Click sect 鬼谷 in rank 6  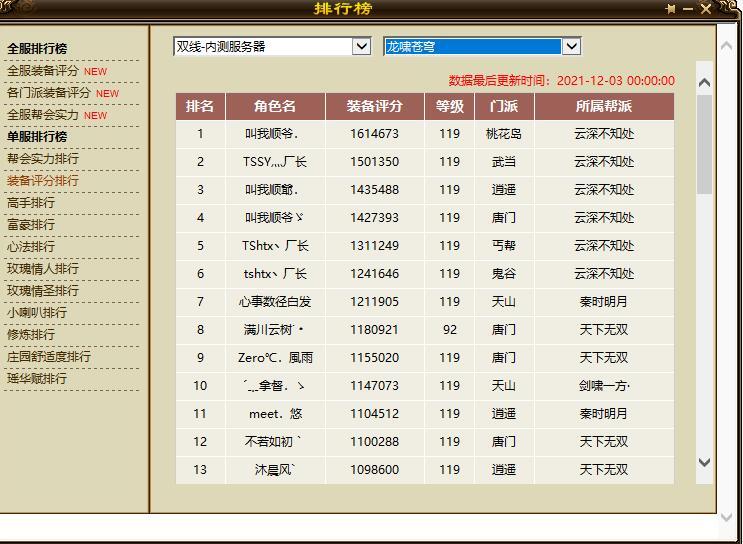504,274
